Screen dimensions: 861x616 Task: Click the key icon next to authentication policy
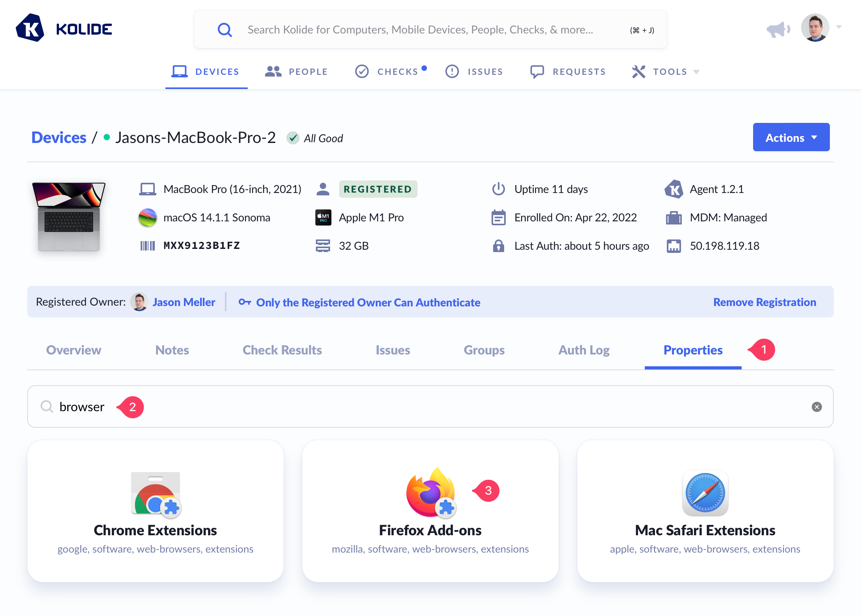(x=245, y=302)
